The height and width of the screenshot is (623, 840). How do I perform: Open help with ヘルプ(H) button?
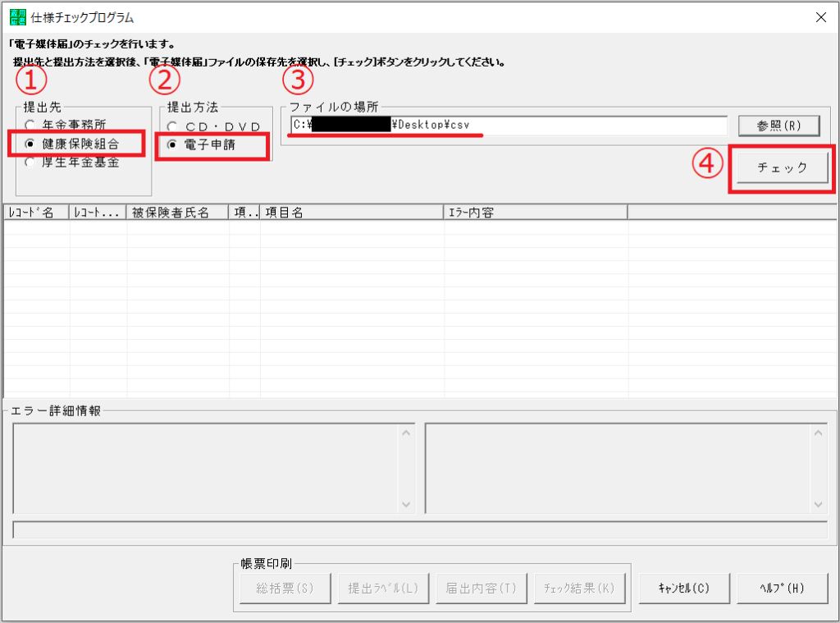(782, 588)
